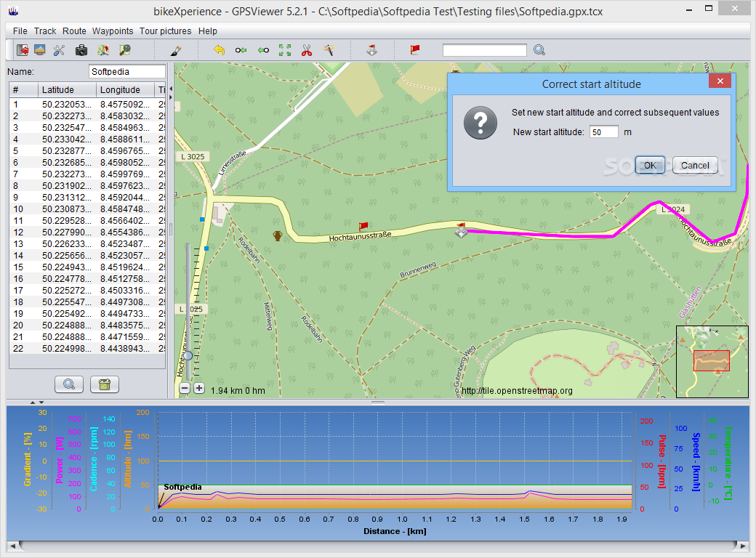Click the left arrow of the chart scrollbar
The width and height of the screenshot is (756, 558).
12,546
